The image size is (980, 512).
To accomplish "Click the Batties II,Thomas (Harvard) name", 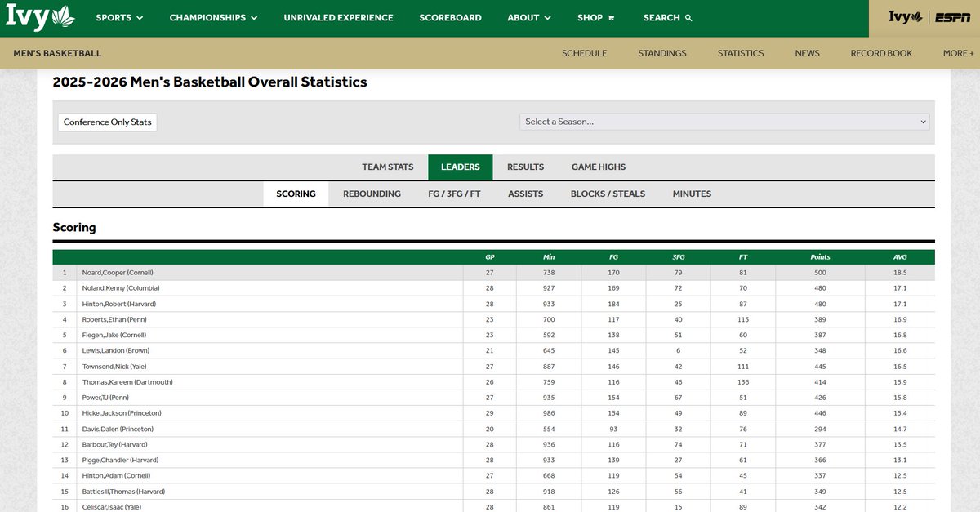I will (123, 492).
